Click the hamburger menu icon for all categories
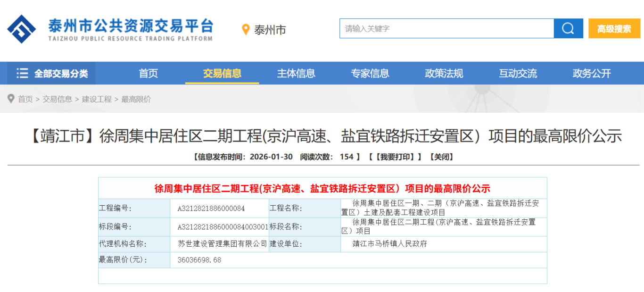This screenshot has width=644, height=292. 22,74
